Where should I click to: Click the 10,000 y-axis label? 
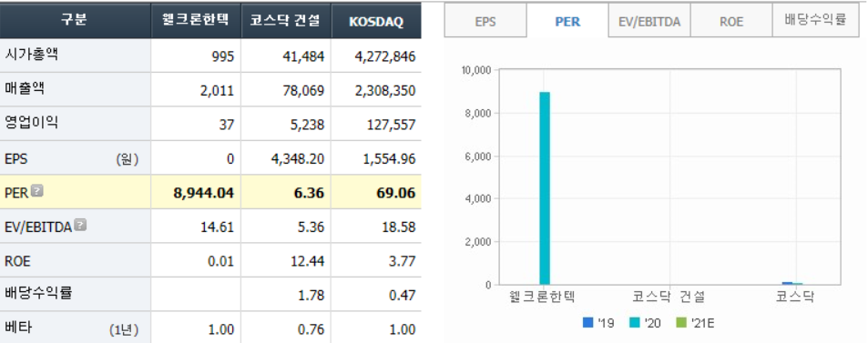point(476,70)
